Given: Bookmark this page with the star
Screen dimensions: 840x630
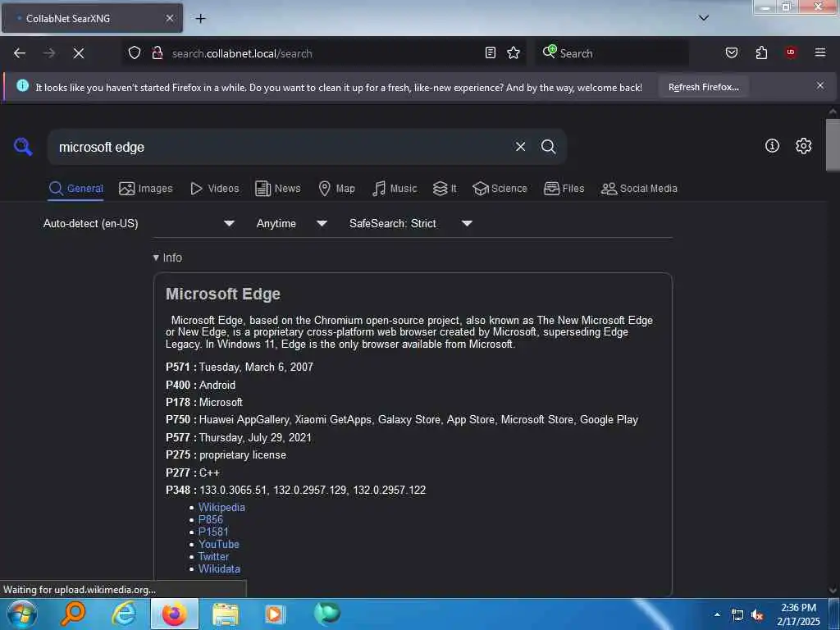Looking at the screenshot, I should coord(514,52).
